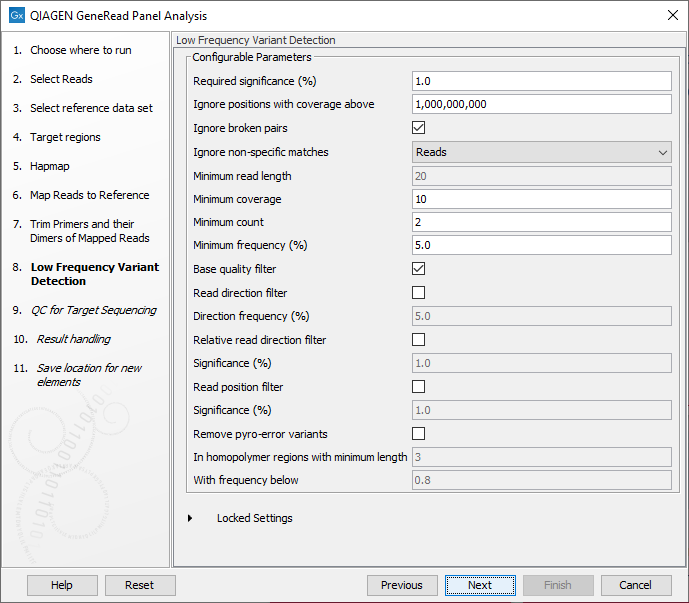Click the Minimum coverage field

[541, 199]
